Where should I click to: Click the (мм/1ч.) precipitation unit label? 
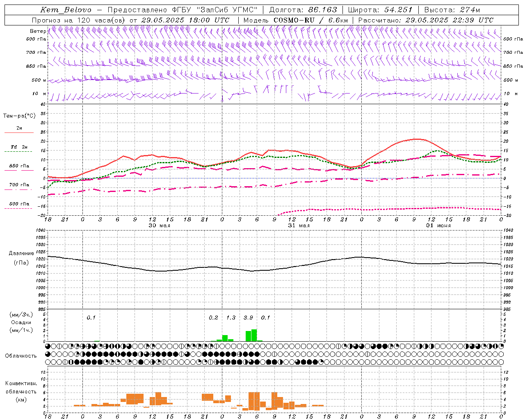21,330
